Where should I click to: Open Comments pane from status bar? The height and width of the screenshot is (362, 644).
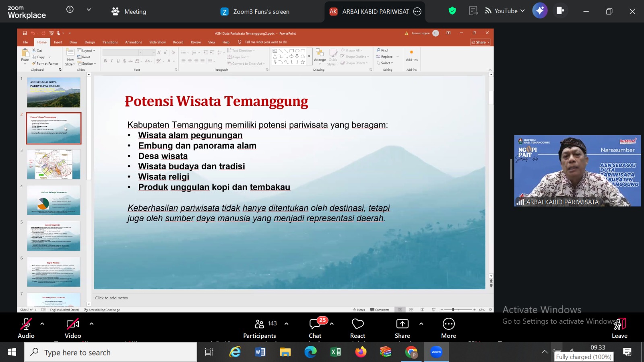380,310
